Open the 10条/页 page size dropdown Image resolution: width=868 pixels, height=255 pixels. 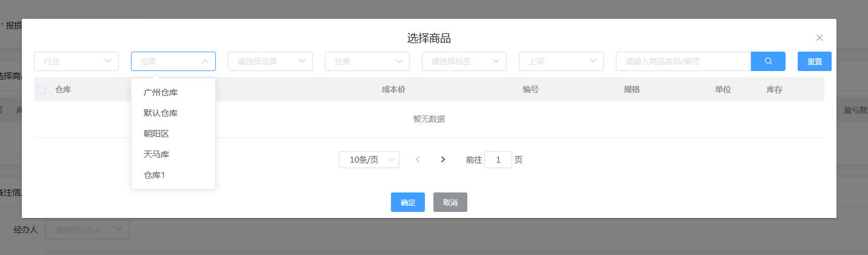pyautogui.click(x=369, y=160)
